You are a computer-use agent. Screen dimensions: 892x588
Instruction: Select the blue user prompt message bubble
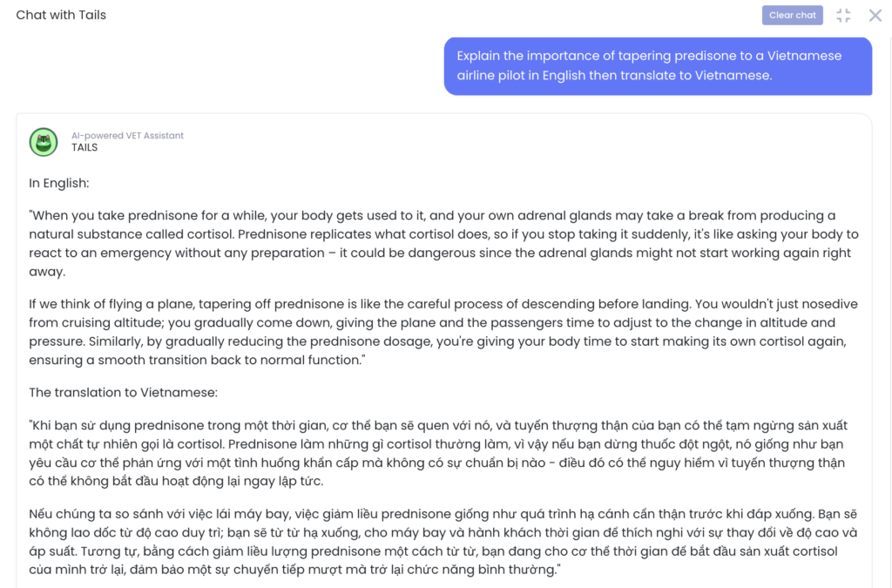(658, 66)
